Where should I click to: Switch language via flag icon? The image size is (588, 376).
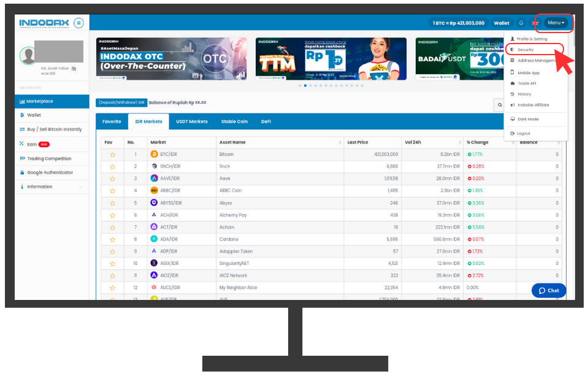(x=535, y=23)
